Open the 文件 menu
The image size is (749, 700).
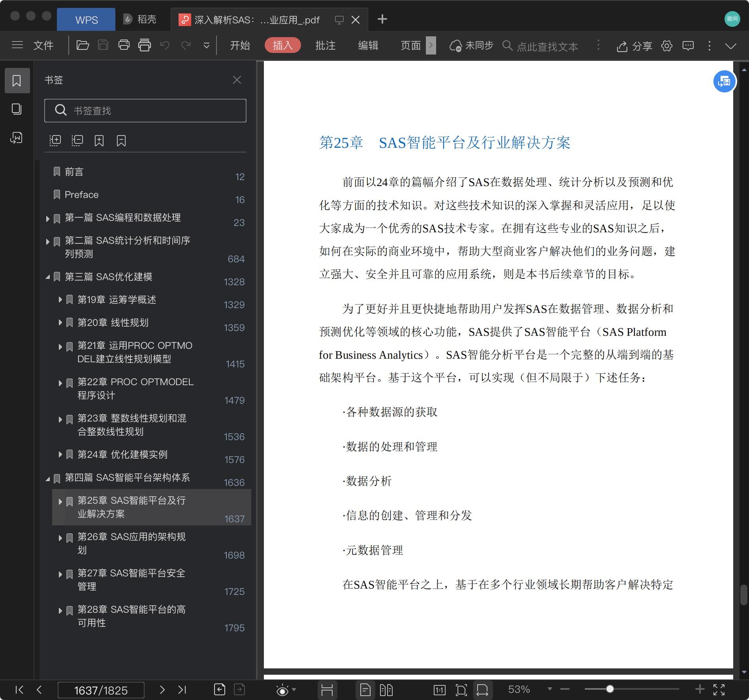coord(43,45)
